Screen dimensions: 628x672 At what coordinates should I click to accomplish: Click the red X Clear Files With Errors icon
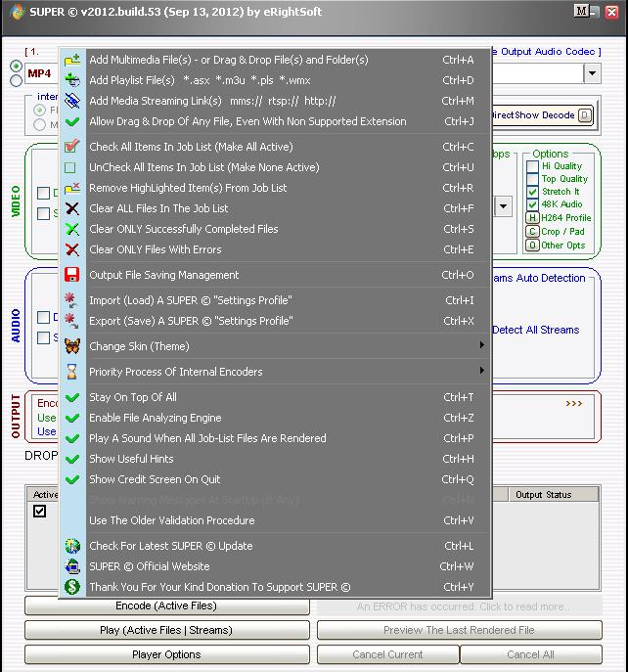coord(72,249)
